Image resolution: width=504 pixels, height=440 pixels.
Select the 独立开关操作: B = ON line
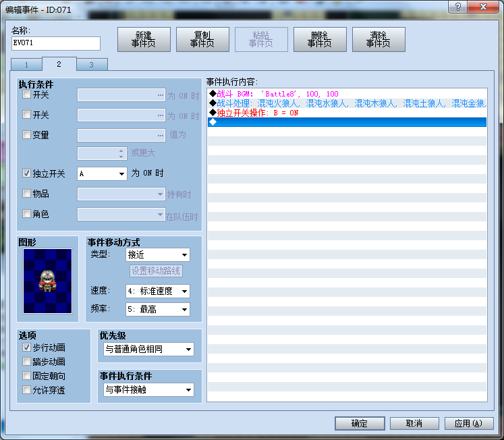coord(347,113)
